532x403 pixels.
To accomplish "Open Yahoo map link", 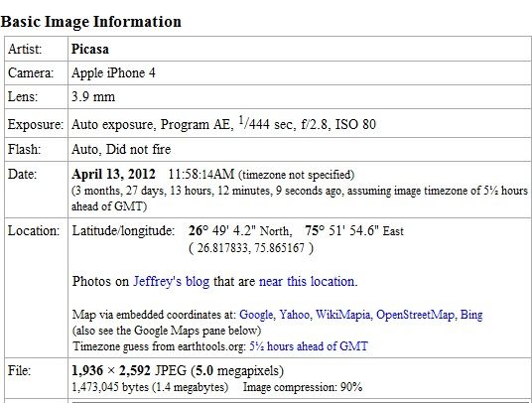I will tap(294, 315).
